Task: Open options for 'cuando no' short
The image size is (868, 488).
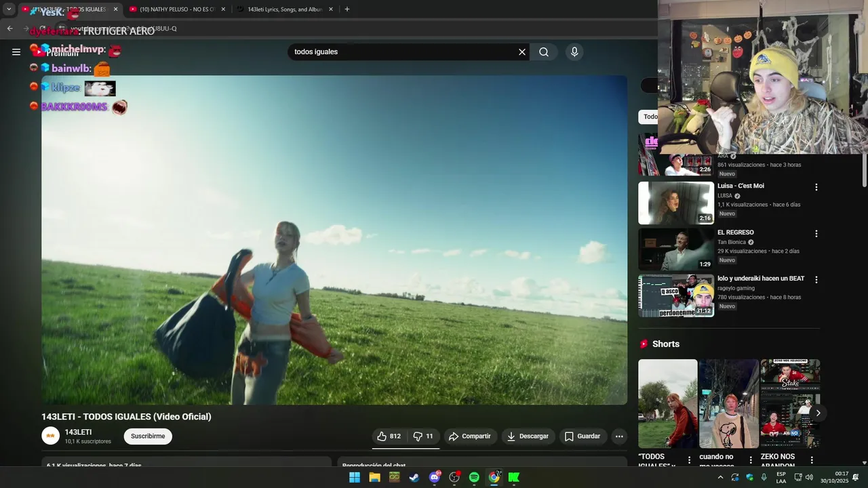Action: [751, 460]
